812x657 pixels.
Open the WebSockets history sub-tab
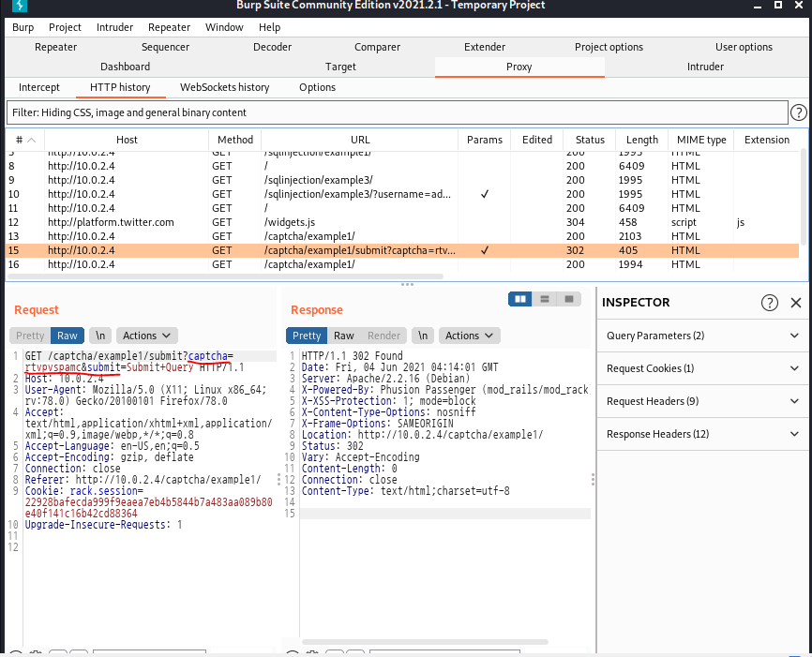click(224, 87)
